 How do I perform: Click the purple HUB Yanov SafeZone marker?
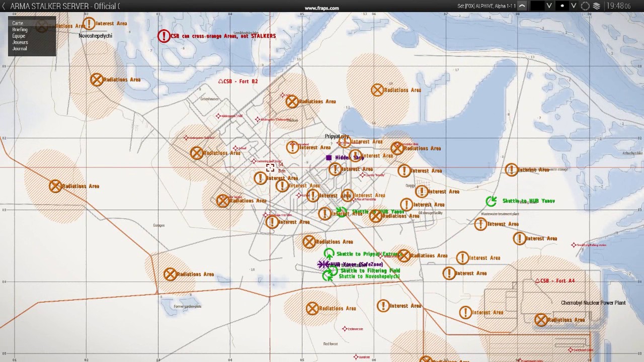[323, 264]
